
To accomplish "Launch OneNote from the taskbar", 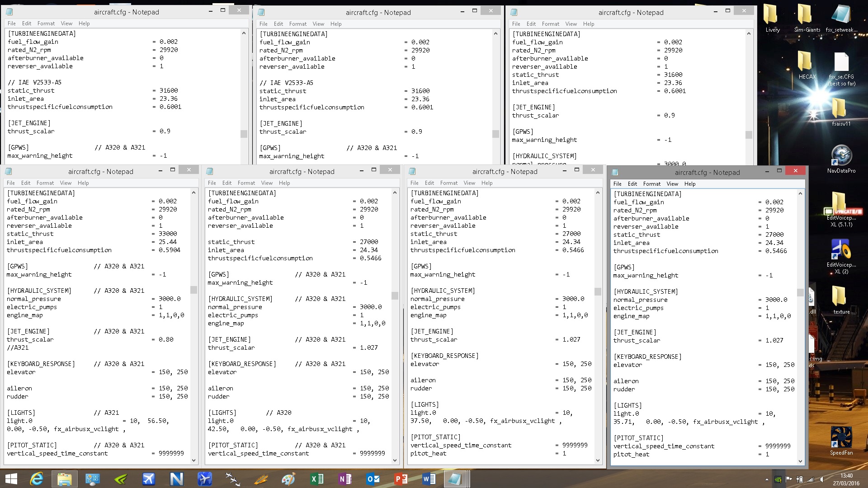I will pos(345,479).
